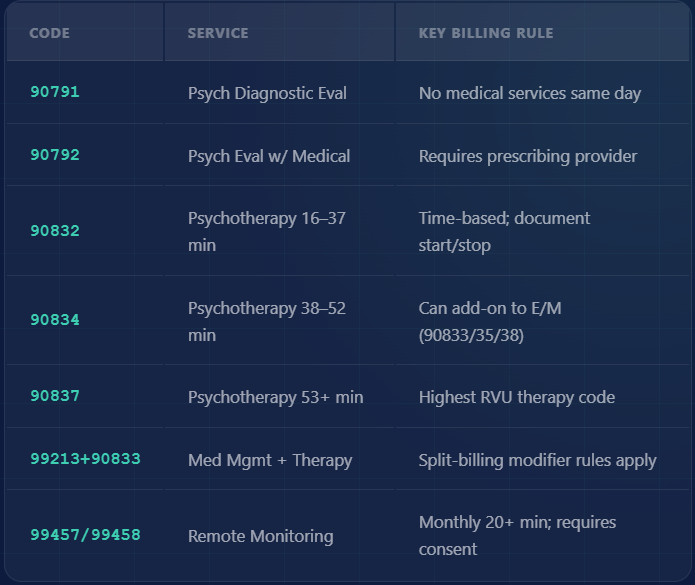This screenshot has width=695, height=585.
Task: Select code 99457/99458 cell
Action: [85, 535]
